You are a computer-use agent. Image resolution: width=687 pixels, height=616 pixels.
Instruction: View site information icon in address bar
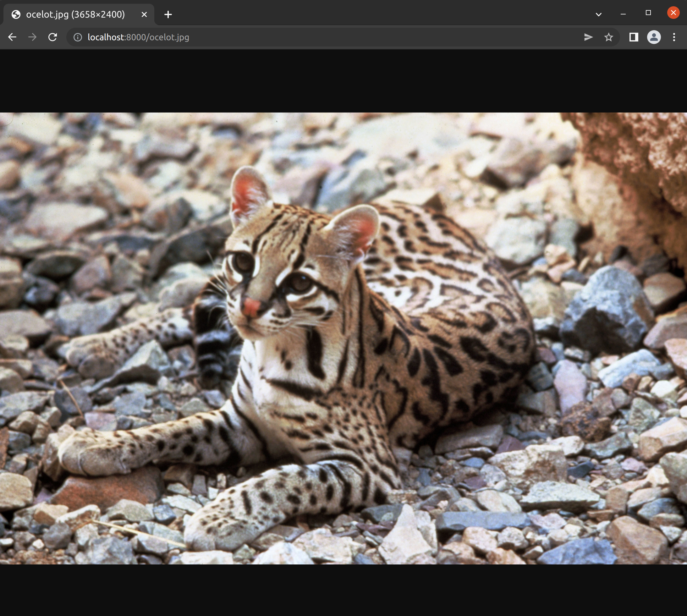[x=78, y=37]
